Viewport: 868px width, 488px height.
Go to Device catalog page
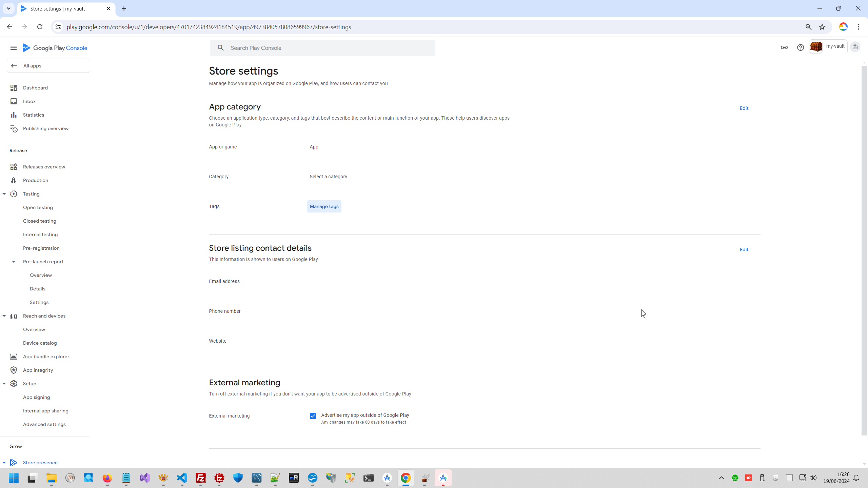click(x=40, y=343)
